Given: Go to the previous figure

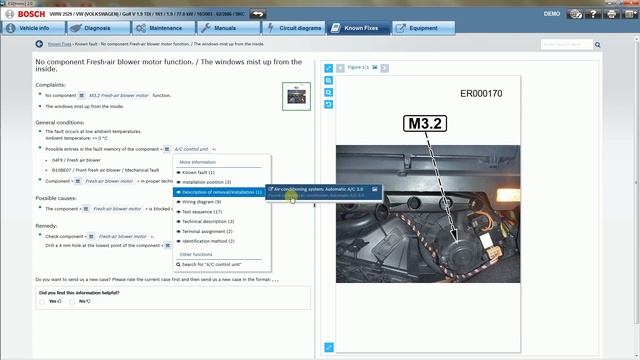Looking at the screenshot, I should click(340, 68).
